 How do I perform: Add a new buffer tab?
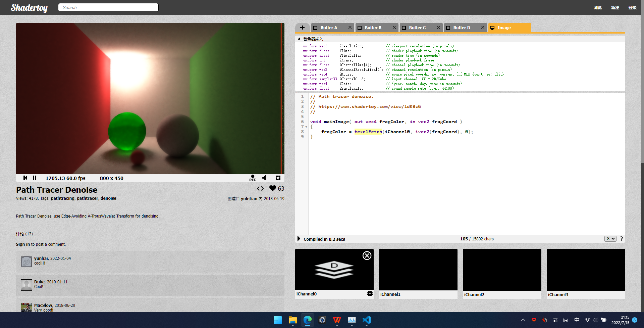[302, 28]
